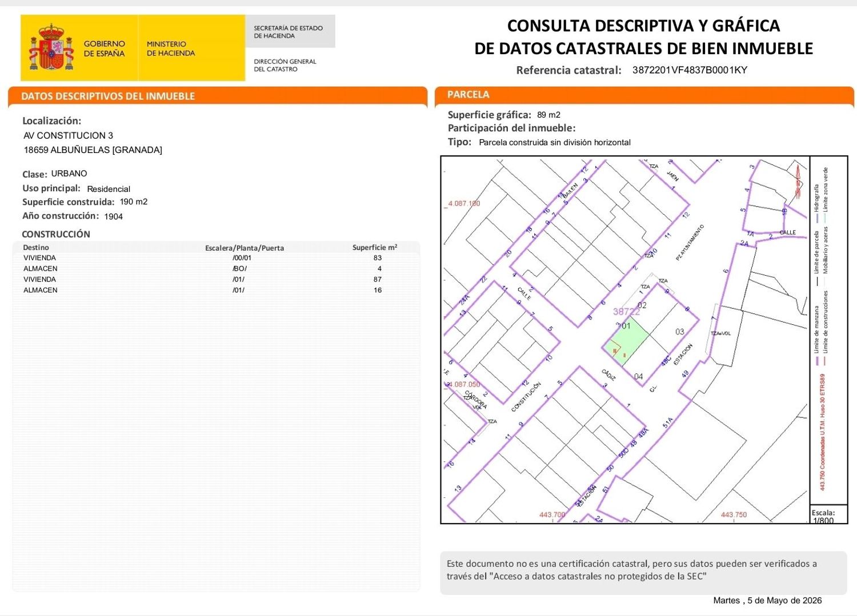Click the surface value 83
857x616 pixels.
click(378, 258)
